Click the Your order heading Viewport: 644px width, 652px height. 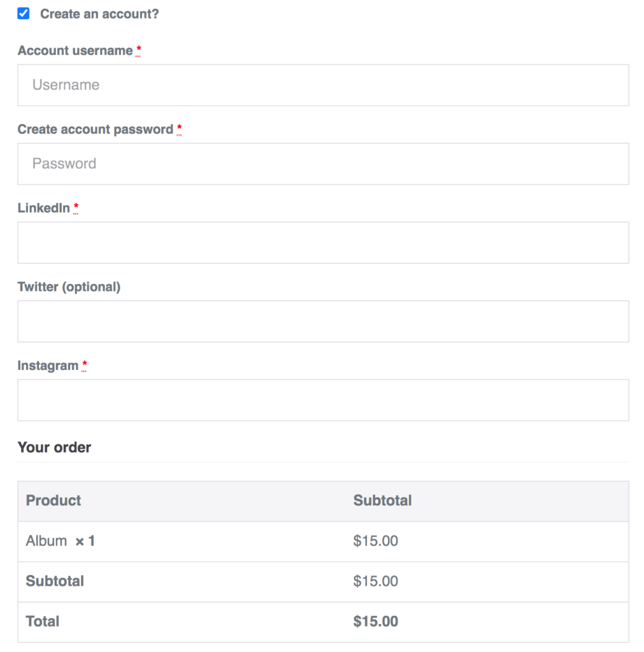click(x=54, y=448)
